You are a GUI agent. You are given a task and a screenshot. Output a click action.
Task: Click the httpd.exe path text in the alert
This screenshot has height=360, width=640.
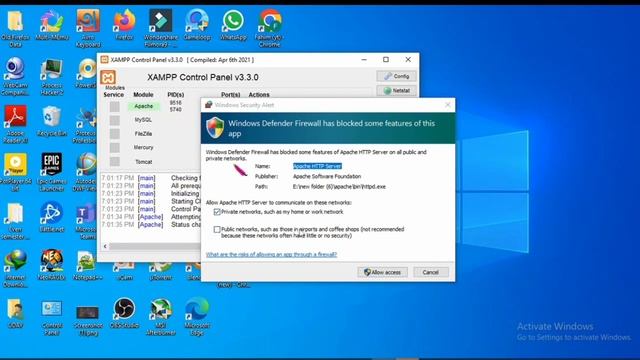click(339, 187)
